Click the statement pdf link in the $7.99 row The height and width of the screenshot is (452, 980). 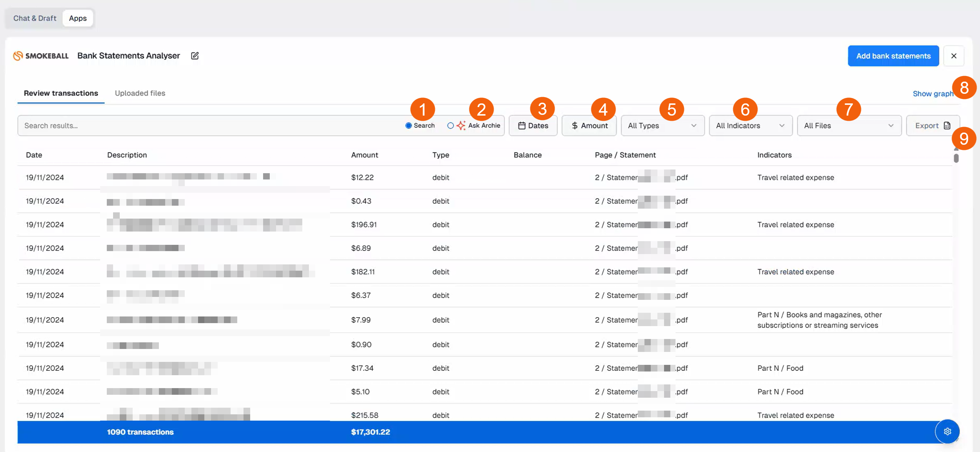pyautogui.click(x=642, y=320)
